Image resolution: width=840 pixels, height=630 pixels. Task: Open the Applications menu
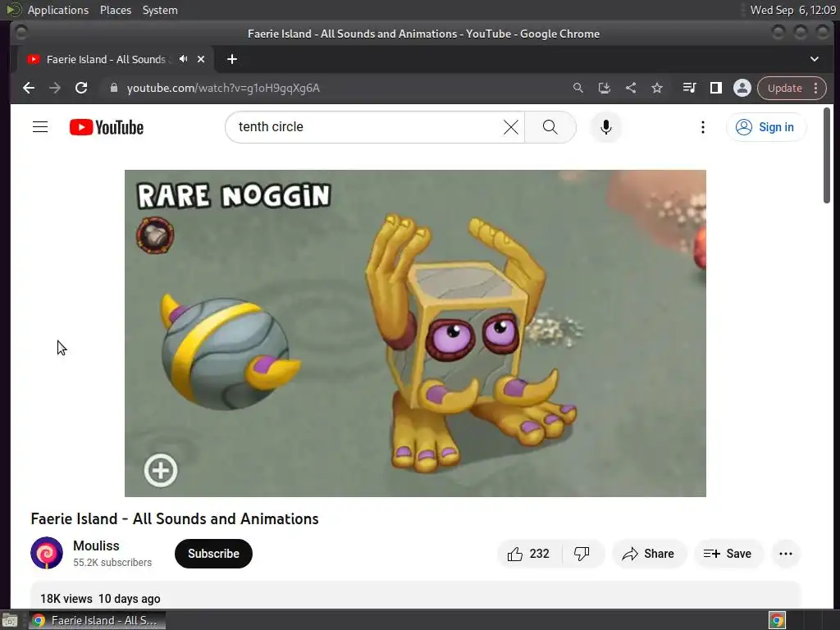point(58,10)
